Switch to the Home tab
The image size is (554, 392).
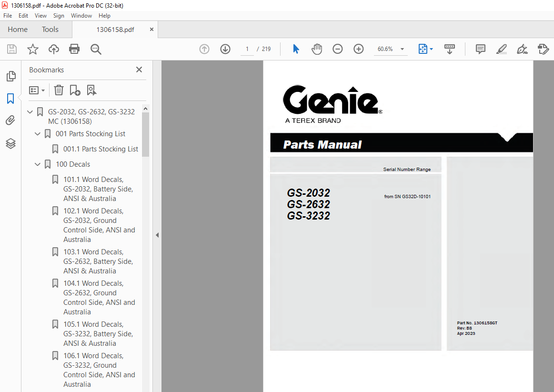click(x=18, y=30)
